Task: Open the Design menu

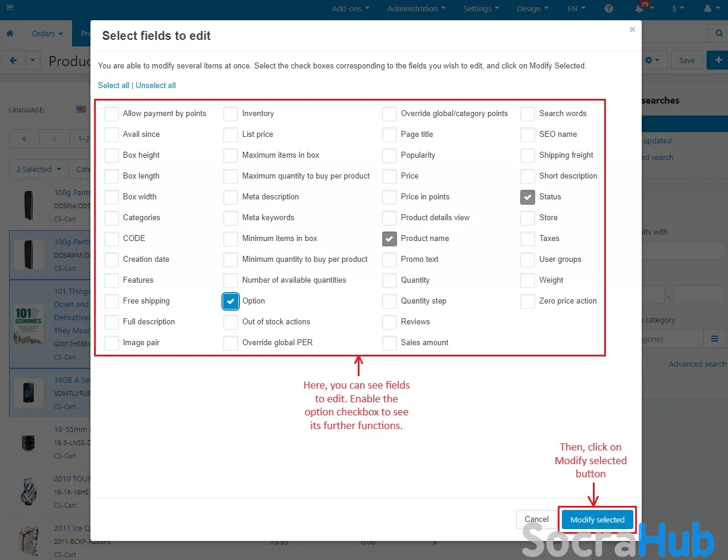Action: [533, 9]
